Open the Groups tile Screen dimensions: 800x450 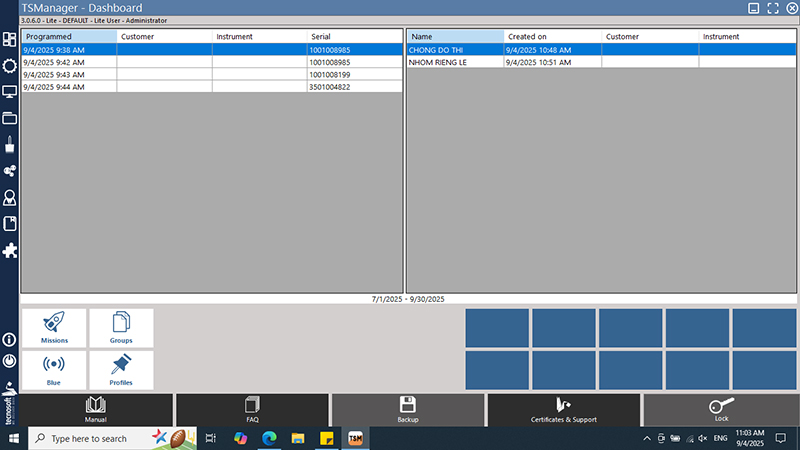click(121, 328)
